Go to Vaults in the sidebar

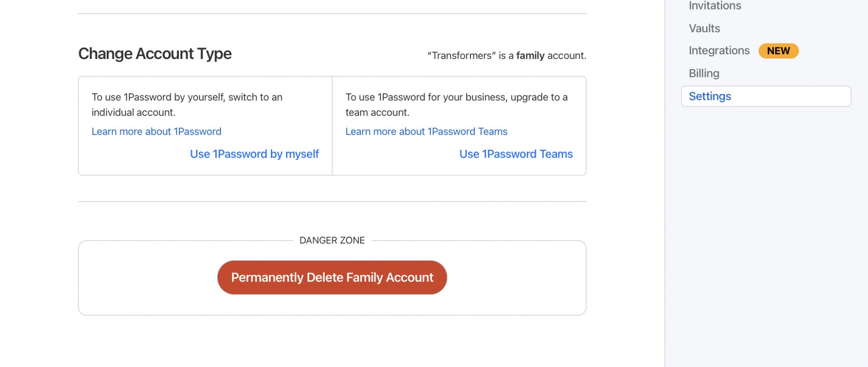[704, 28]
